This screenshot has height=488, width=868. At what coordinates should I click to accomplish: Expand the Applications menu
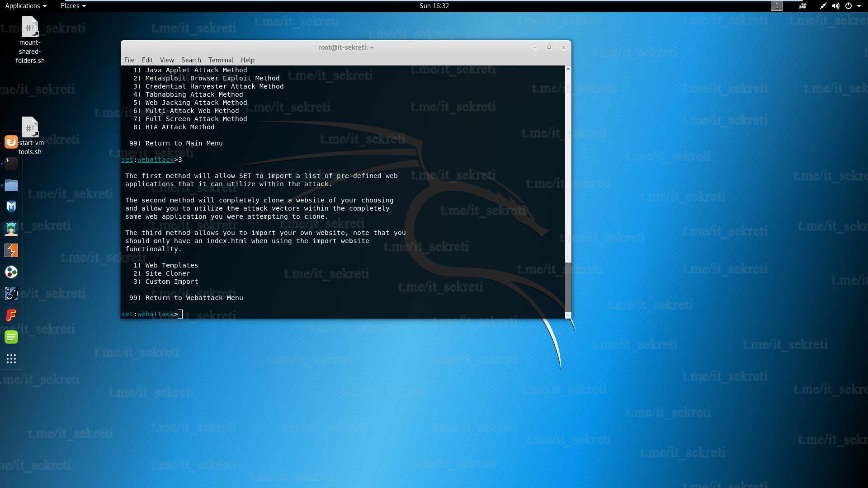coord(26,6)
